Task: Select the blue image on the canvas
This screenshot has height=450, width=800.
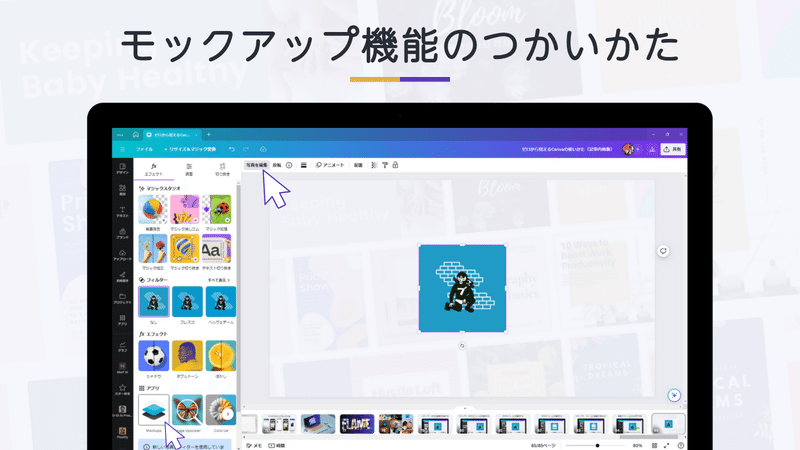Action: click(x=462, y=288)
